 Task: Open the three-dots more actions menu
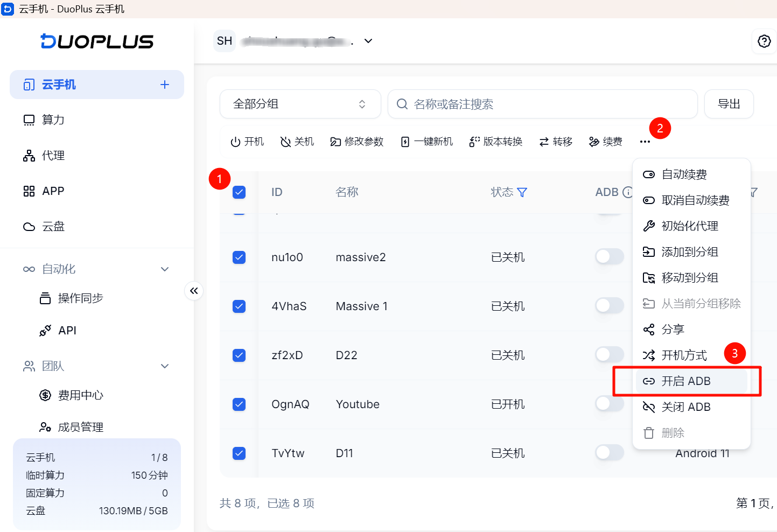(x=645, y=142)
